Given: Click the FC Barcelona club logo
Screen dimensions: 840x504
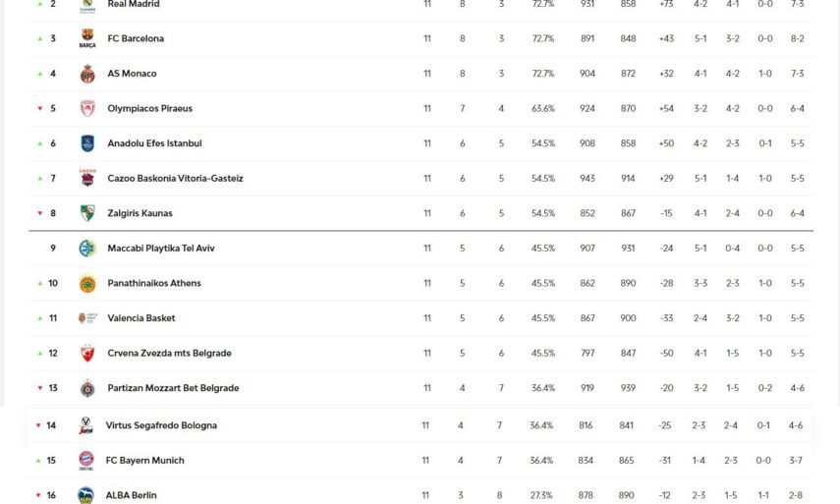Looking at the screenshot, I should 87,39.
